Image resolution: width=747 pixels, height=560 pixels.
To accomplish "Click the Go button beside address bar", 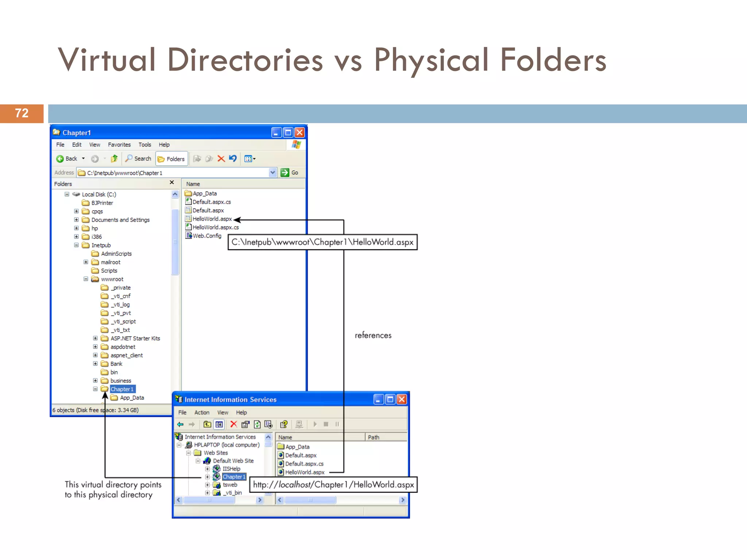I will tap(290, 172).
